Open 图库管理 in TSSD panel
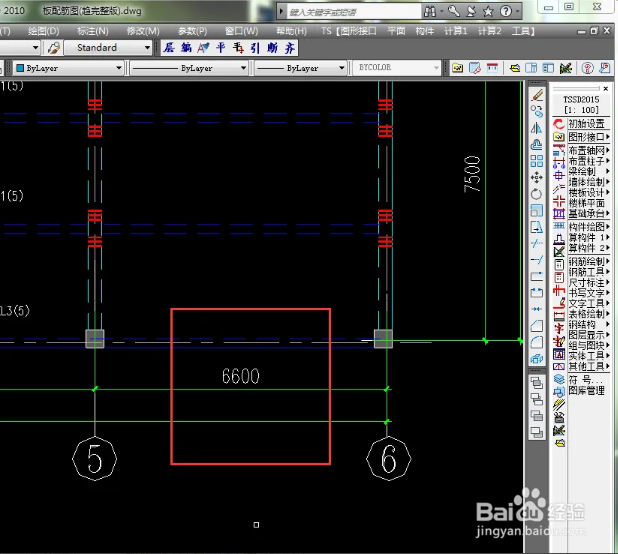 point(586,391)
